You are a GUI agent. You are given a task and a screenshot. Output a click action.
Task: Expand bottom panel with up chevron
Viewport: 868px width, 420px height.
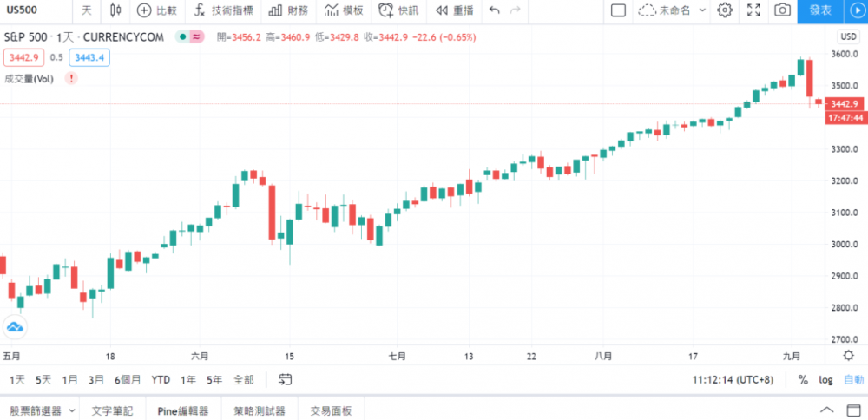coord(826,410)
